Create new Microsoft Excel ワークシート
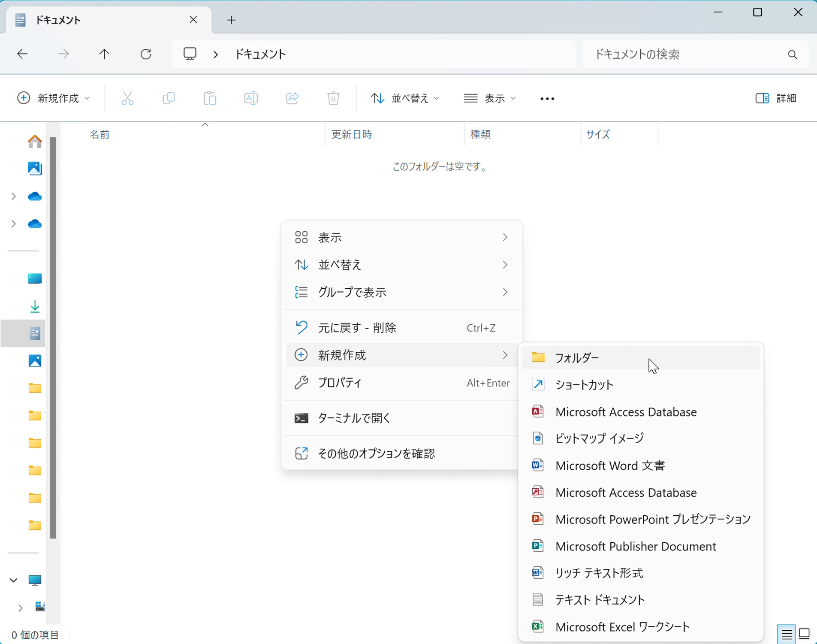This screenshot has width=817, height=644. coord(641,627)
